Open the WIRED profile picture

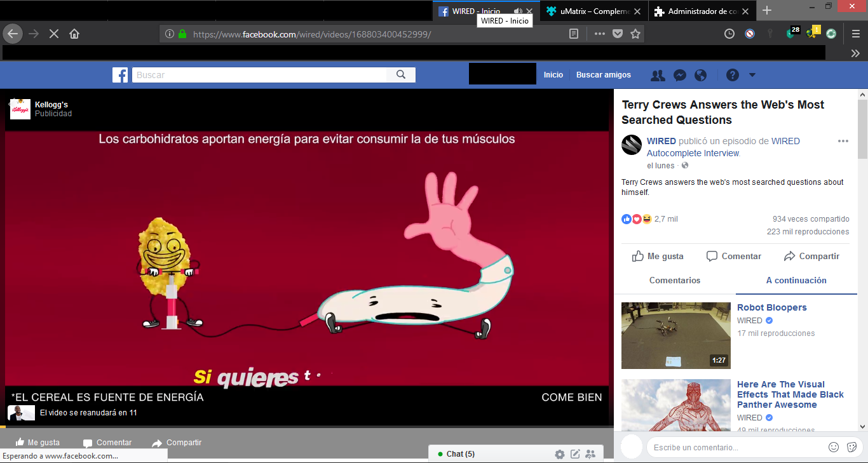pyautogui.click(x=632, y=145)
